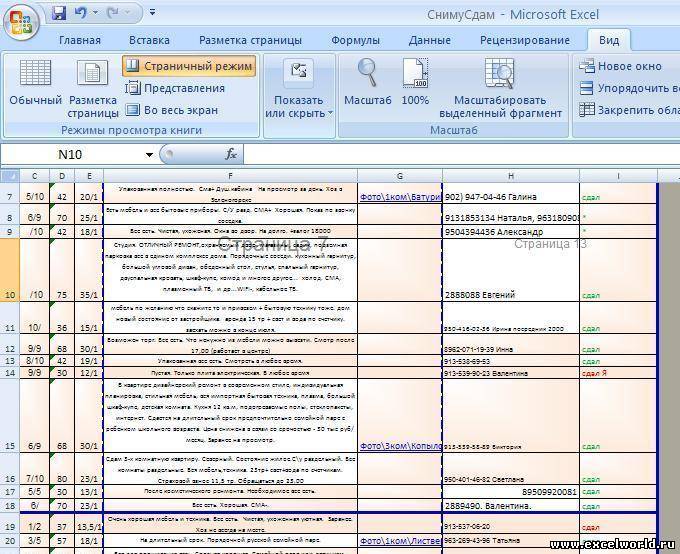Open the Масштаб zoom dialog
Screen dimensions: 680x554
click(368, 82)
